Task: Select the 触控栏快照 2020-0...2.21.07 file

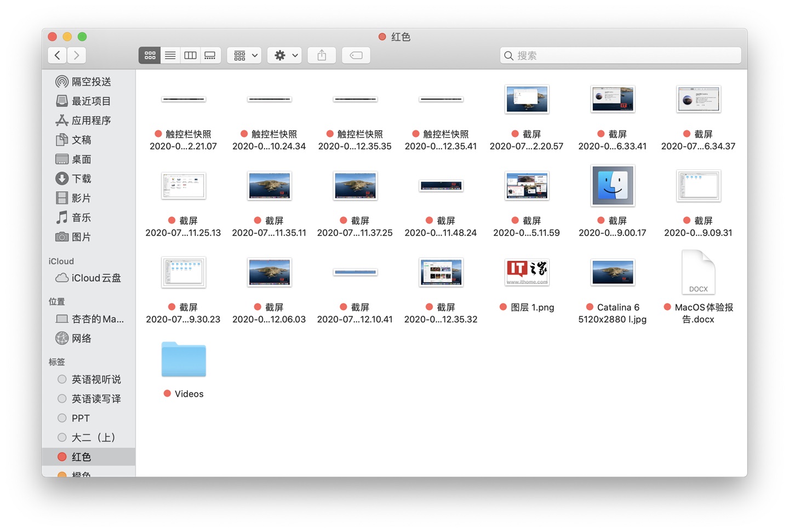Action: tap(184, 99)
